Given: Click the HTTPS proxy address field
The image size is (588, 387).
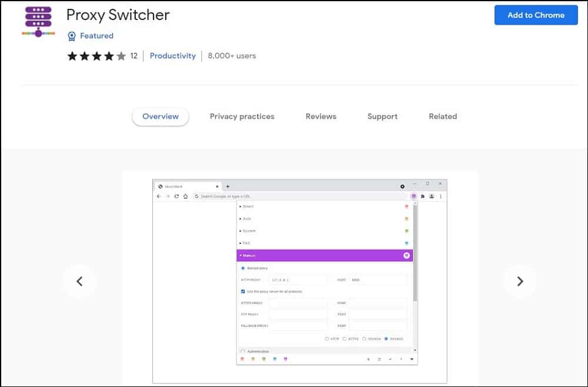Looking at the screenshot, I should point(298,303).
